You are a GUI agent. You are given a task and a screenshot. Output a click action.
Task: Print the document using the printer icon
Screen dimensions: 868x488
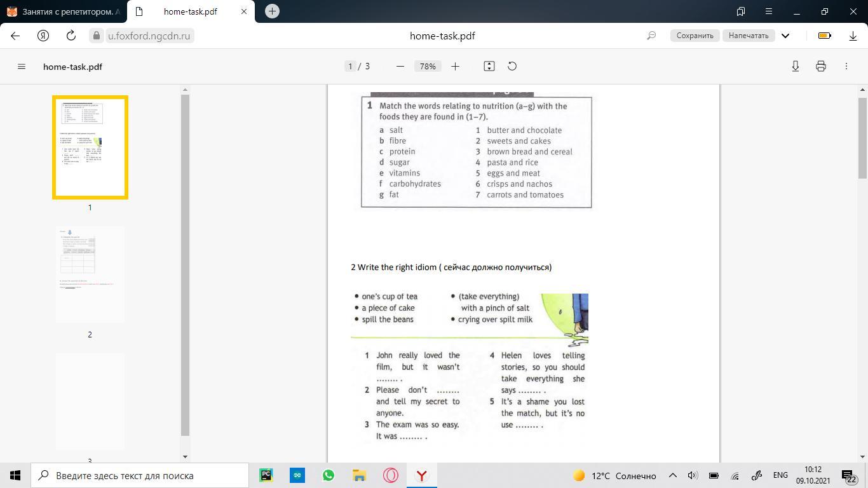[821, 66]
